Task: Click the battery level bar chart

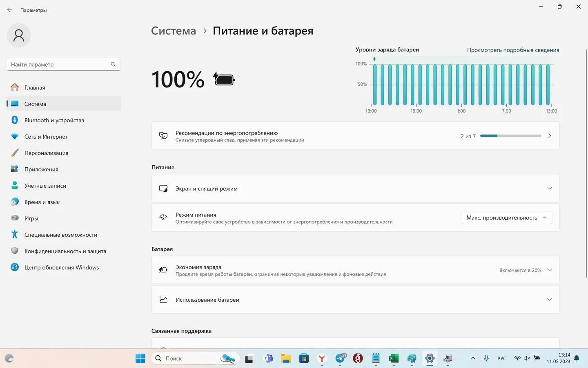Action: (x=461, y=85)
